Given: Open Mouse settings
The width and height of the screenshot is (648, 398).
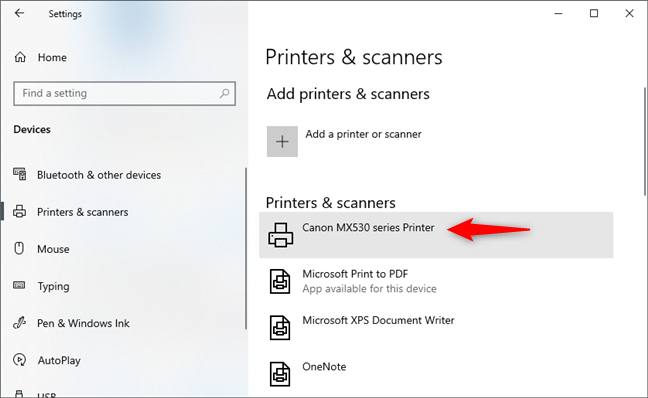Looking at the screenshot, I should (x=53, y=249).
